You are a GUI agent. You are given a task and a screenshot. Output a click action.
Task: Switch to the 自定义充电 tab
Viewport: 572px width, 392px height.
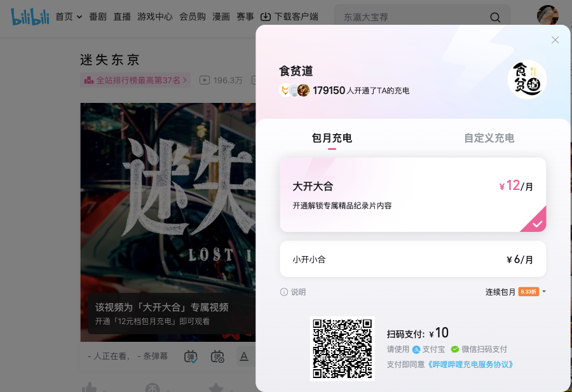[489, 138]
